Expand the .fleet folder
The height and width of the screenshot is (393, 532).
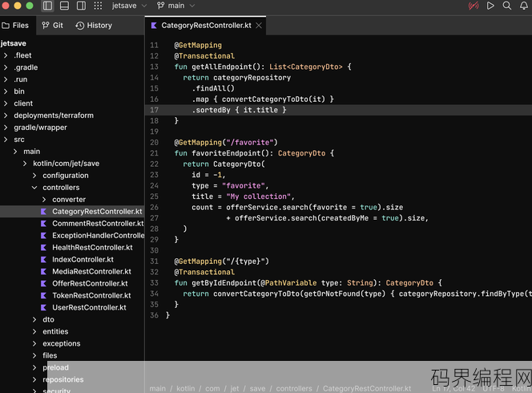click(x=6, y=55)
